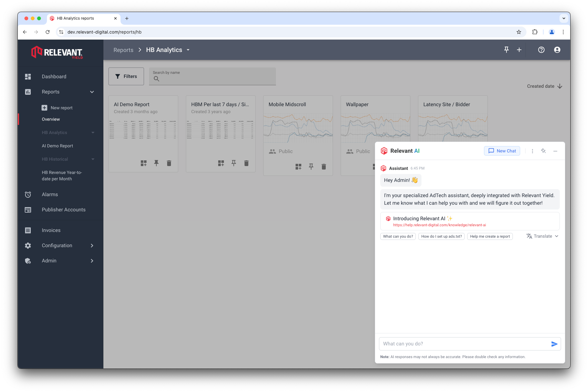
Task: Go to Publisher Accounts in sidebar
Action: coord(63,210)
